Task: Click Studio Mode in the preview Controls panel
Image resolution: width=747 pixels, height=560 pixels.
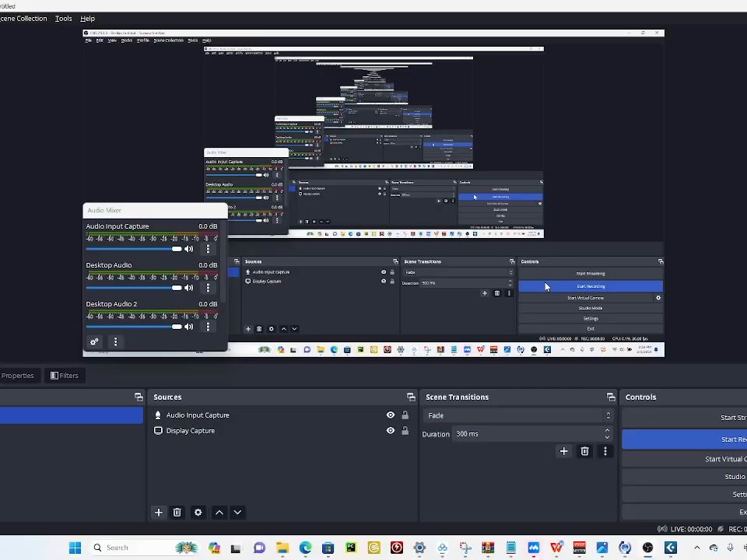Action: 591,308
